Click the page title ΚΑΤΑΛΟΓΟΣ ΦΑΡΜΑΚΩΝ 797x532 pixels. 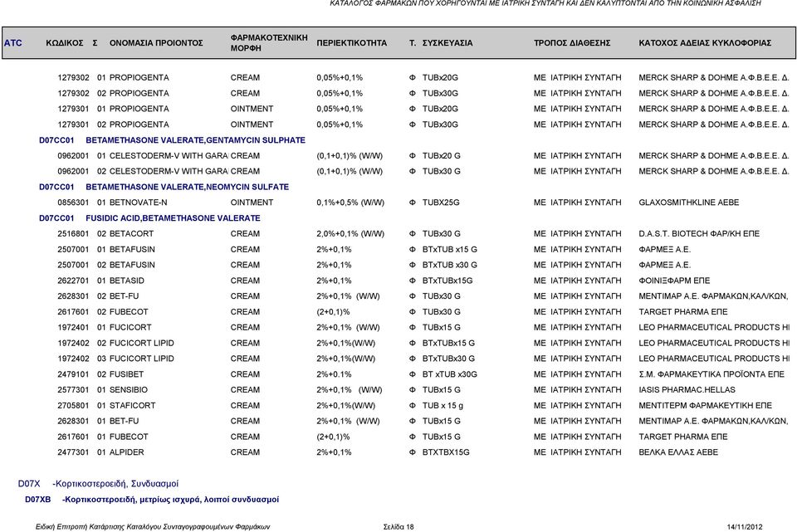point(545,3)
